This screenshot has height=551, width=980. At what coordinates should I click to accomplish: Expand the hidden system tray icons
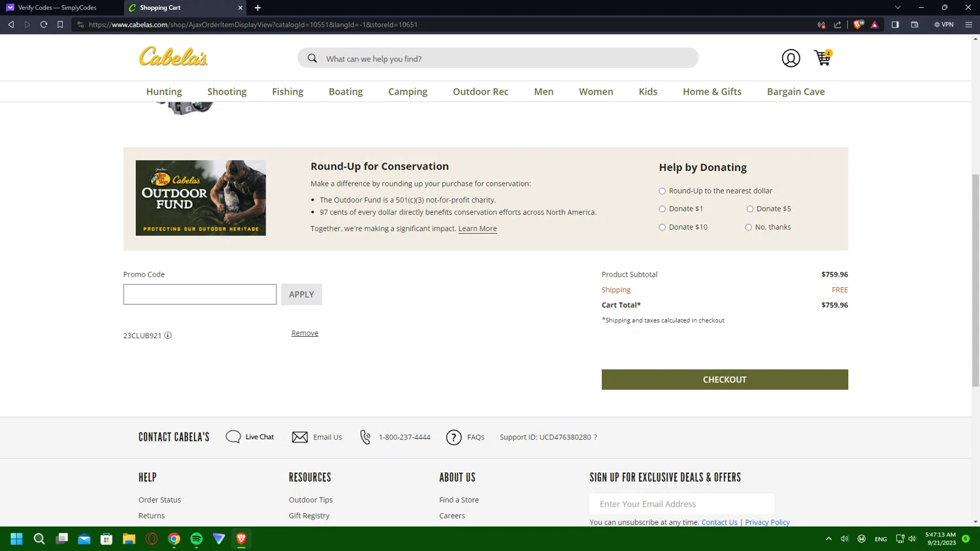(x=828, y=539)
